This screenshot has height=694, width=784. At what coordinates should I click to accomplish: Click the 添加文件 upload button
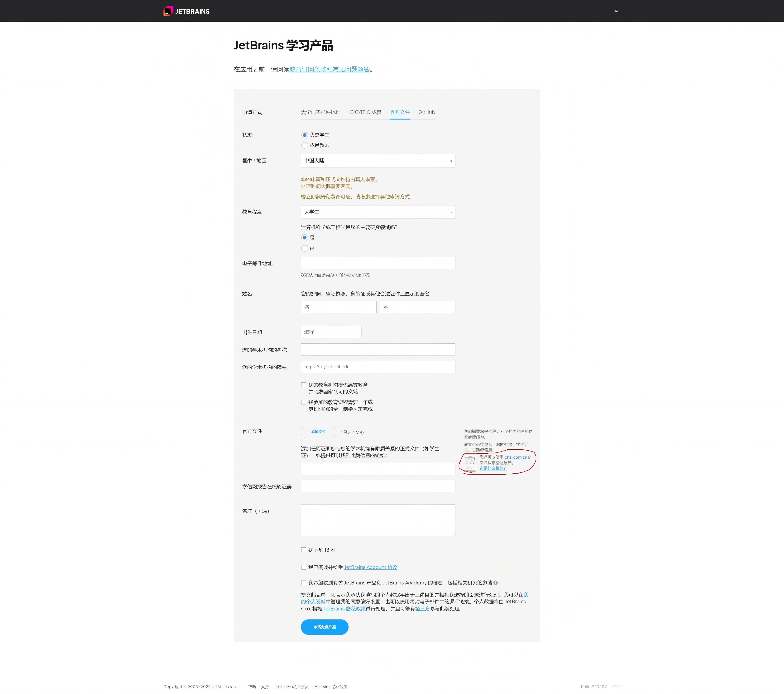click(x=318, y=432)
